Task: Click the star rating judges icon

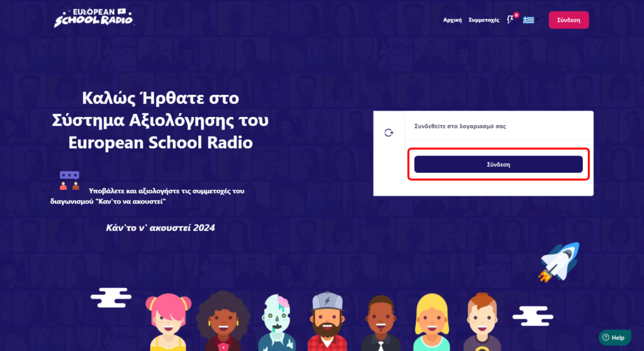Action: [x=69, y=181]
